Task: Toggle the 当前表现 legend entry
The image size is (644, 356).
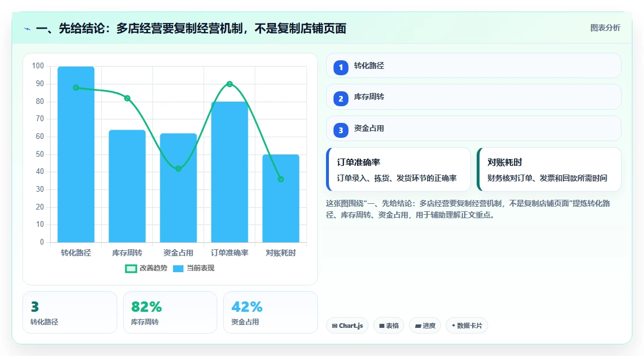Action: coord(193,268)
